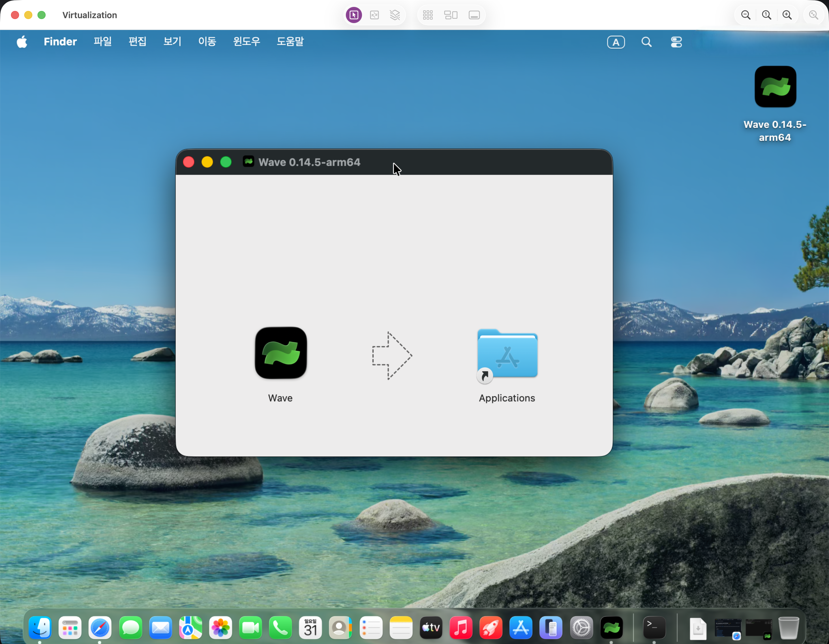
Task: Open the Finder menu
Action: [60, 41]
